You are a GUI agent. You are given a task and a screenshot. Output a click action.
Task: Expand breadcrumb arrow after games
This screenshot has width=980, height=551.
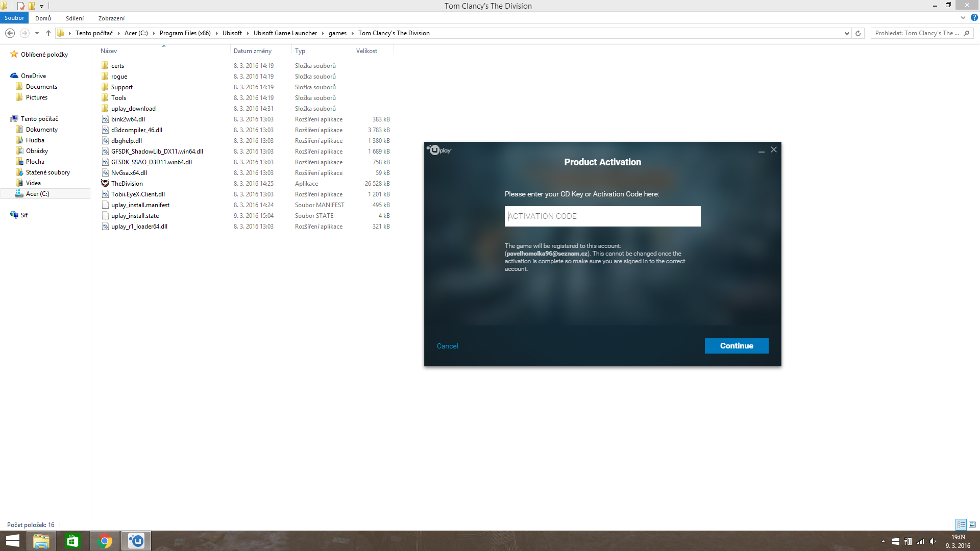352,33
